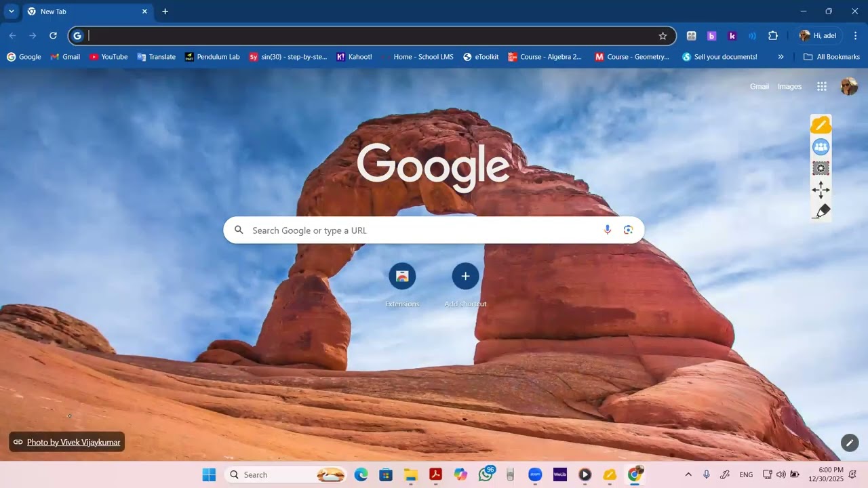Open the Course - Algebra 2 bookmark
The width and height of the screenshot is (868, 488).
pyautogui.click(x=545, y=57)
